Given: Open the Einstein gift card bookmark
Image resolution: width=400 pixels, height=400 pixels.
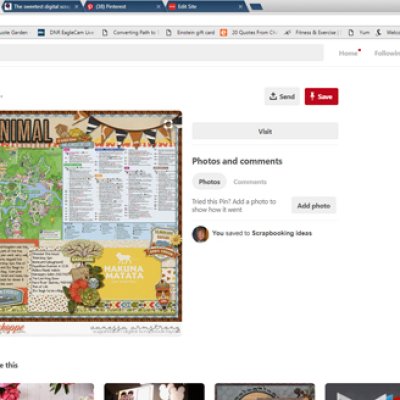Looking at the screenshot, I should click(191, 33).
